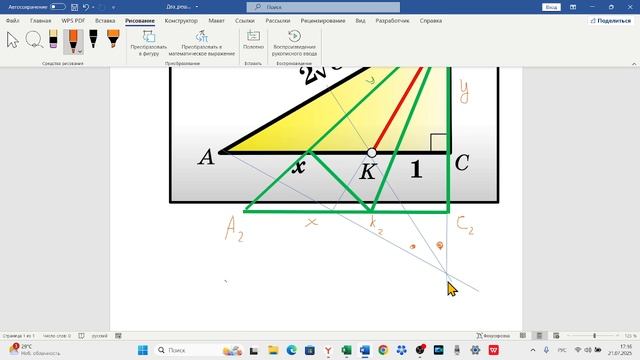
Task: Click Convert ink to shape
Action: pos(149,43)
